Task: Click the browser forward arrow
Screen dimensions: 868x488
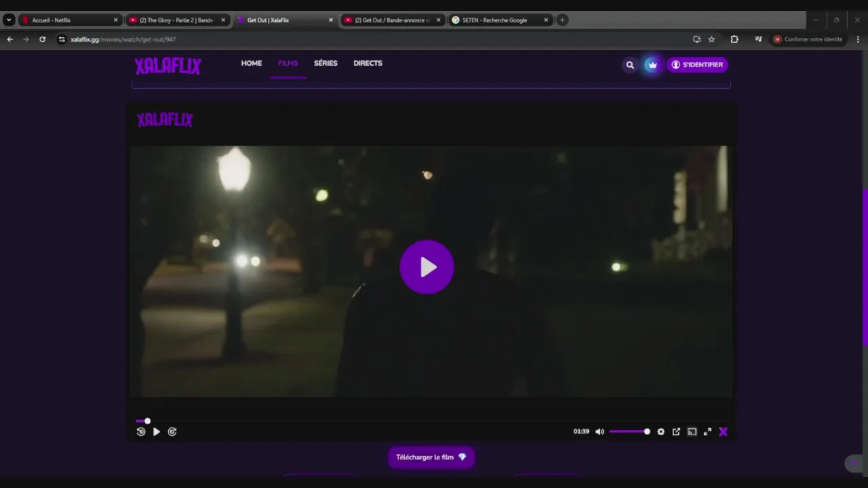Action: pyautogui.click(x=26, y=39)
